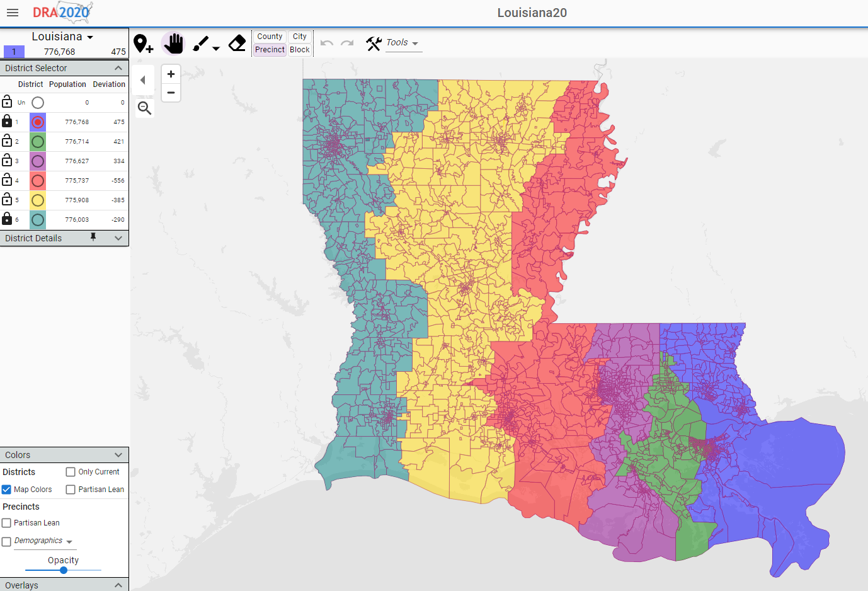The image size is (868, 591).
Task: Enable precinct Partisan Lean checkbox
Action: [x=6, y=523]
